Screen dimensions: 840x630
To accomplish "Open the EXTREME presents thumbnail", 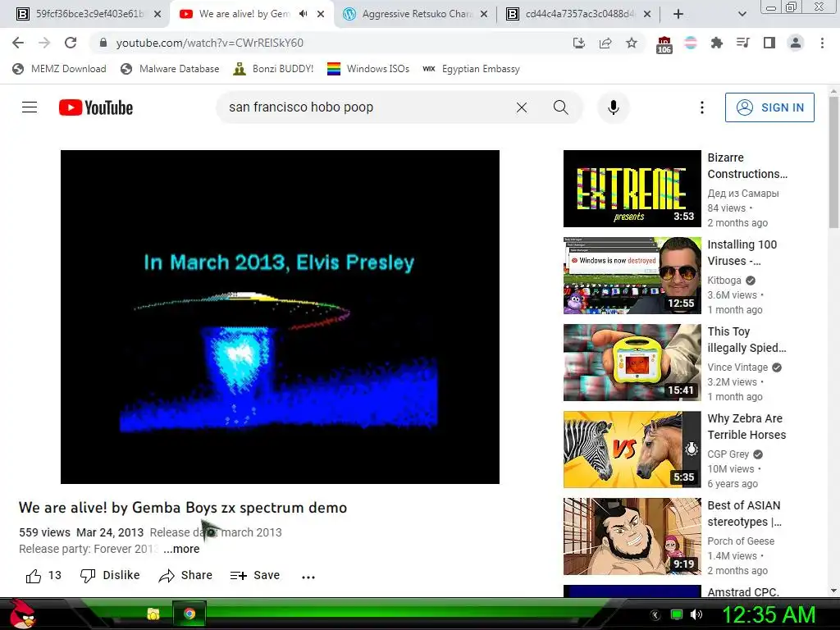I will [632, 189].
